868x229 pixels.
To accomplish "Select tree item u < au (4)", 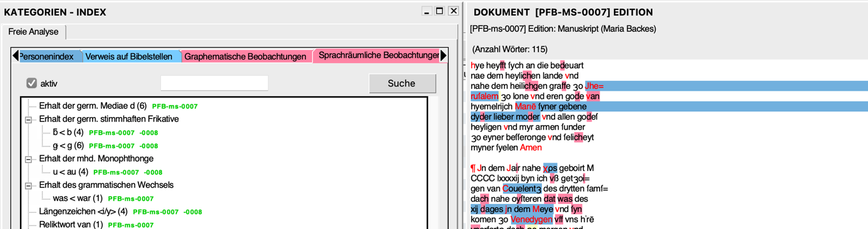I will [70, 172].
